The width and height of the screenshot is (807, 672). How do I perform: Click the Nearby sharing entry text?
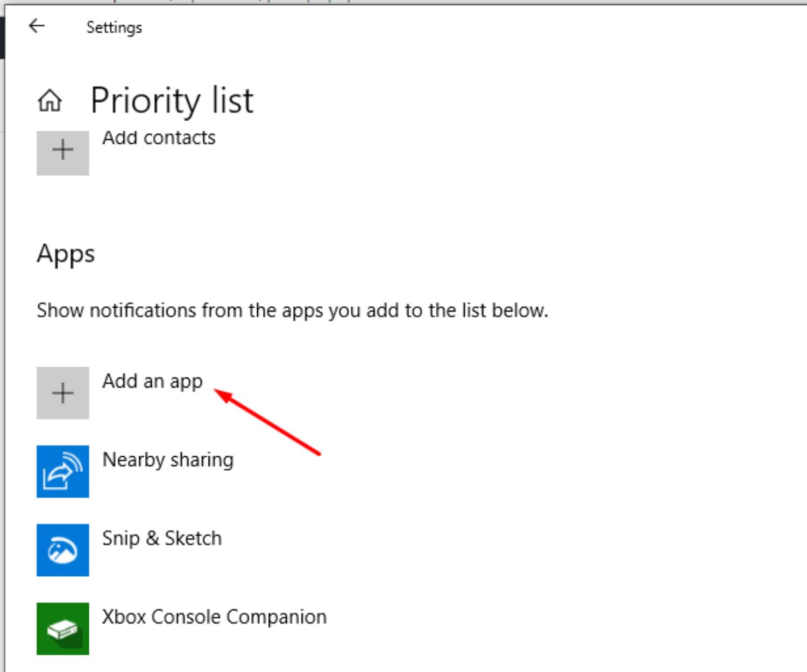168,460
